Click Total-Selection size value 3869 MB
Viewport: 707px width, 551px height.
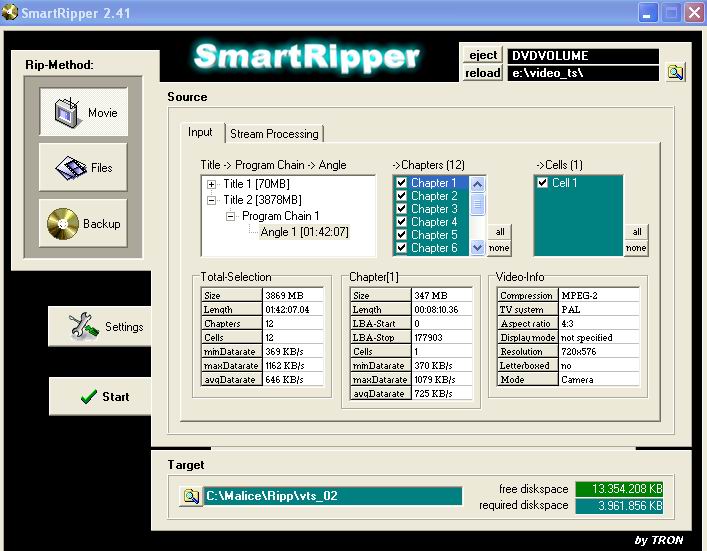pos(293,295)
